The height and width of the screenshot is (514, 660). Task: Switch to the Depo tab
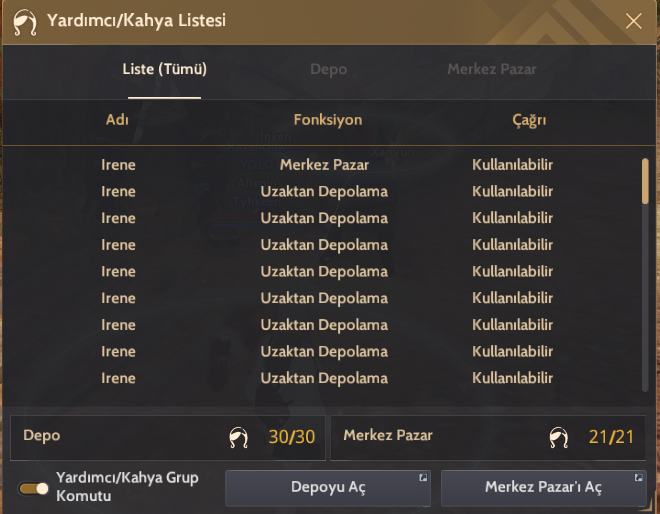(x=328, y=69)
